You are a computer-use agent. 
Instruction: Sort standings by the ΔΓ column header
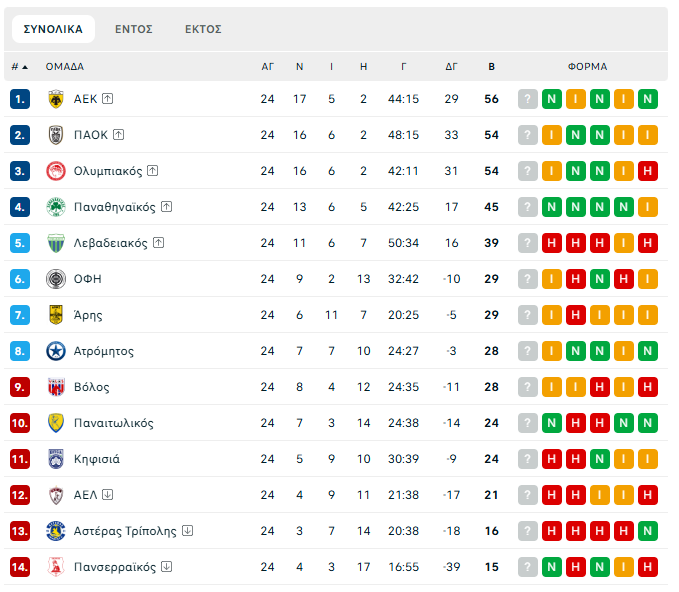point(451,67)
